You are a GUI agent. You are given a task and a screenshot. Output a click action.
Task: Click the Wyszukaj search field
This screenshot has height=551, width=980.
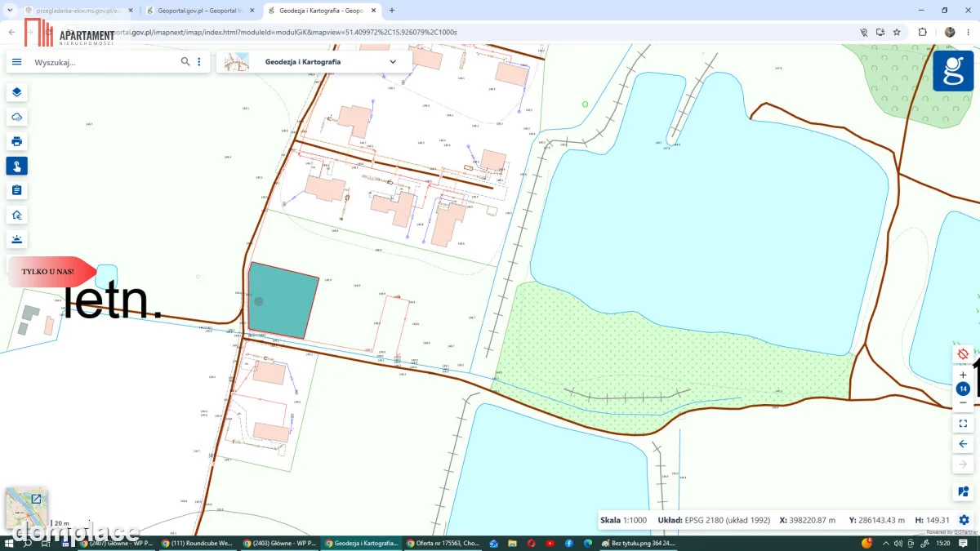pos(105,62)
